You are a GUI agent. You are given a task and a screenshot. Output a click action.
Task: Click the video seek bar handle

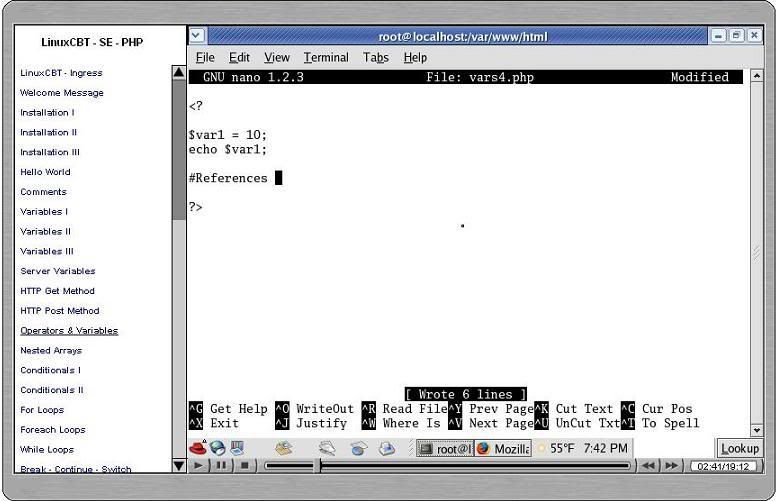320,465
